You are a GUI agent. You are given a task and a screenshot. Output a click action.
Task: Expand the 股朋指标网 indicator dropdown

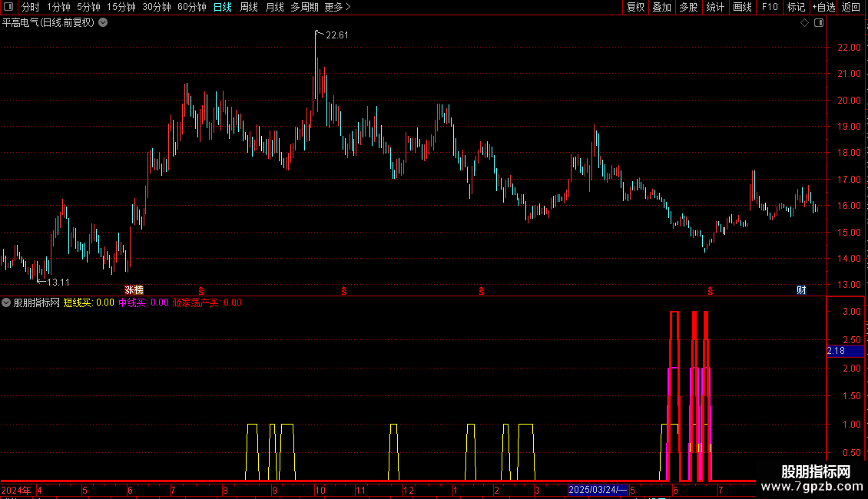tap(6, 302)
